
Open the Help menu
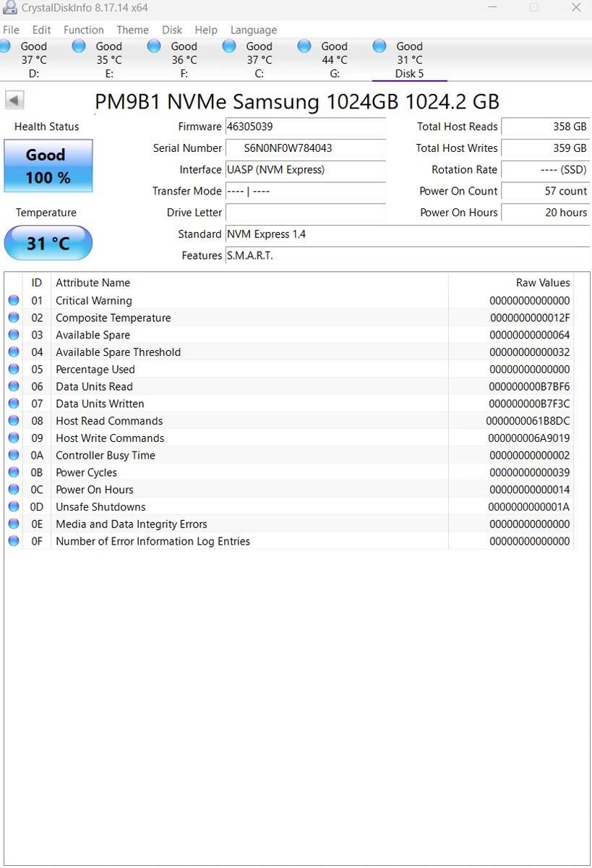206,30
